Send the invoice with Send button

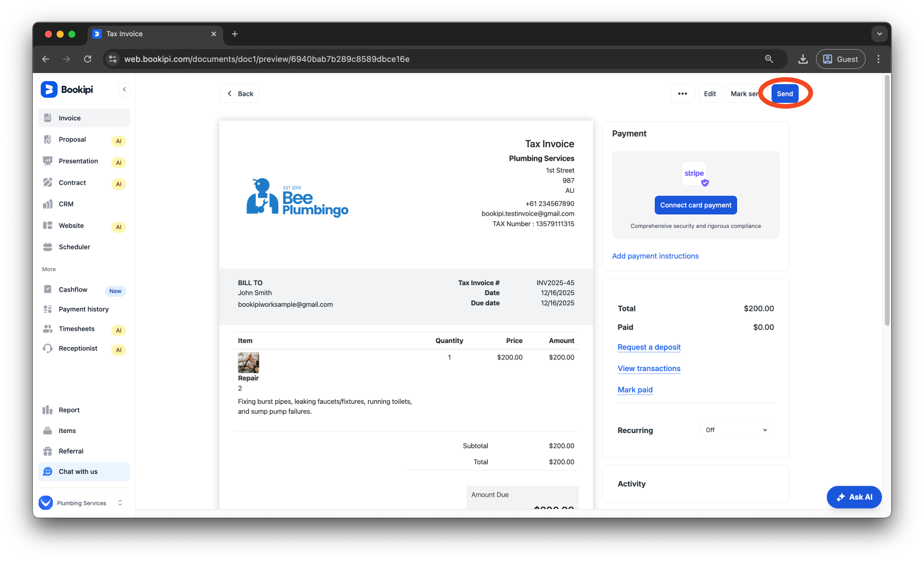tap(784, 93)
